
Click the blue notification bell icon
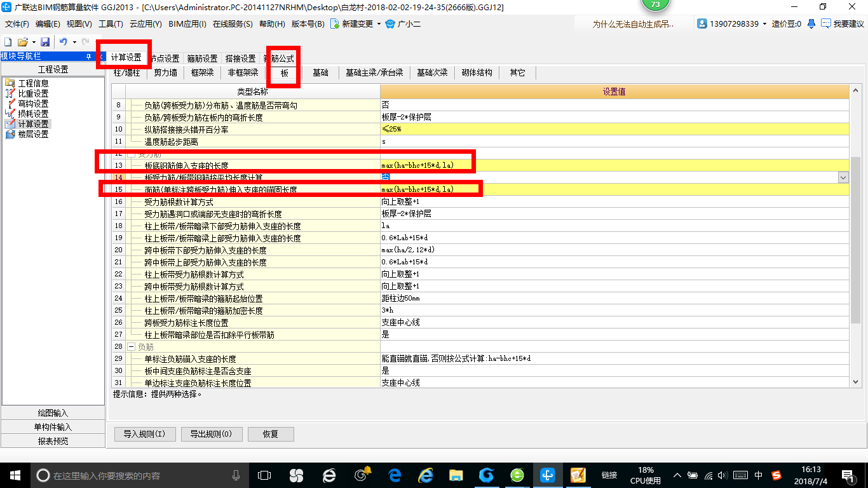pos(811,24)
